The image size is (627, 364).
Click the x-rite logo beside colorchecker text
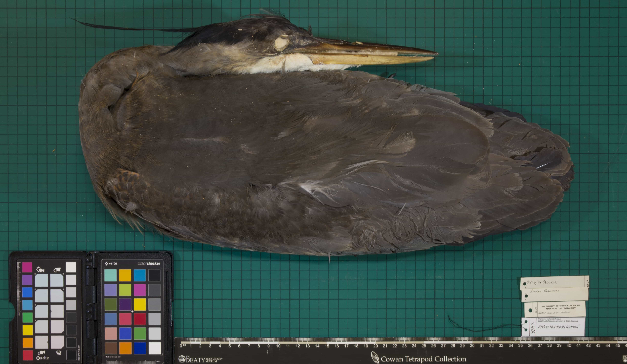[x=111, y=264]
